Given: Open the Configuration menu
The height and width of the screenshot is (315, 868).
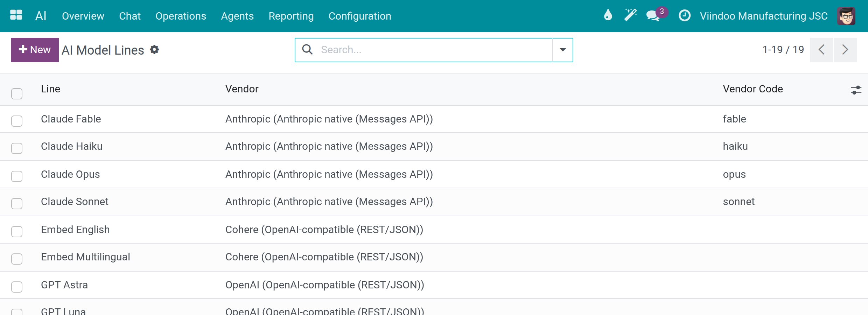Looking at the screenshot, I should tap(360, 16).
